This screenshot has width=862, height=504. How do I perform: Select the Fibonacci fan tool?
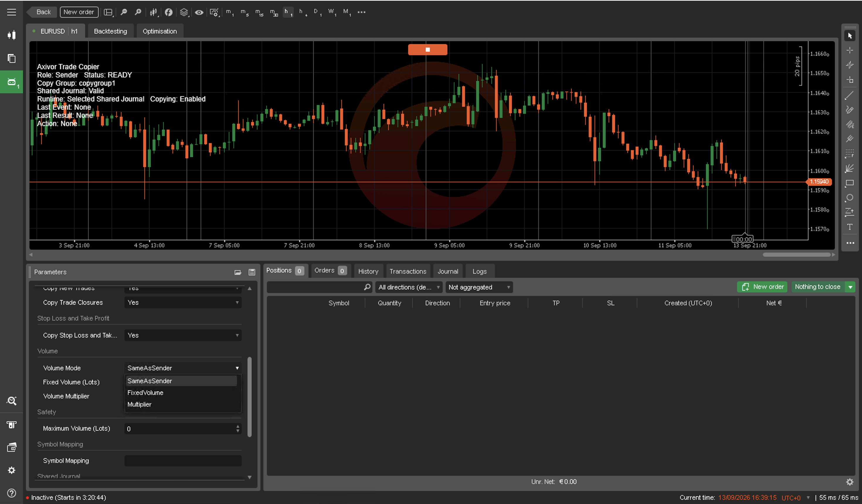tap(850, 168)
